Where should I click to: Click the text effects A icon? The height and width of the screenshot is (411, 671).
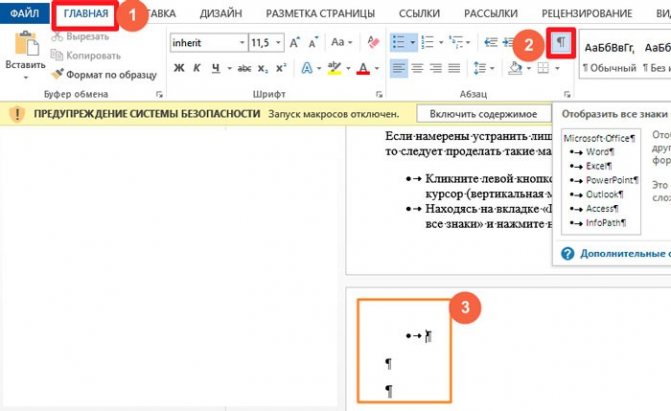(307, 68)
